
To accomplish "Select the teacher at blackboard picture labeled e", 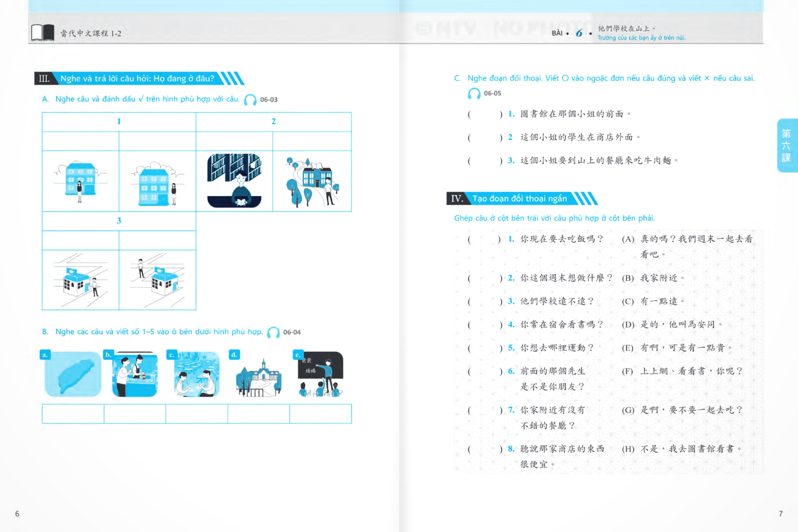I will point(321,375).
